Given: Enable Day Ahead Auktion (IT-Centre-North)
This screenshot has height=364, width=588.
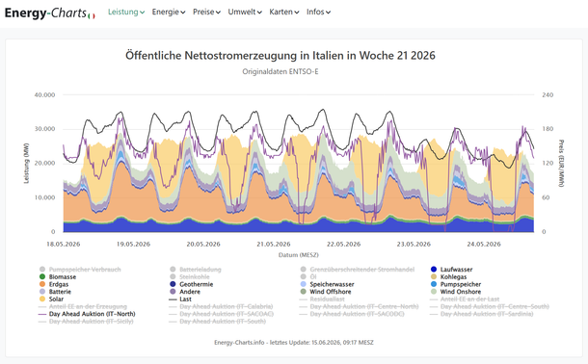Looking at the screenshot, I should click(x=359, y=306).
